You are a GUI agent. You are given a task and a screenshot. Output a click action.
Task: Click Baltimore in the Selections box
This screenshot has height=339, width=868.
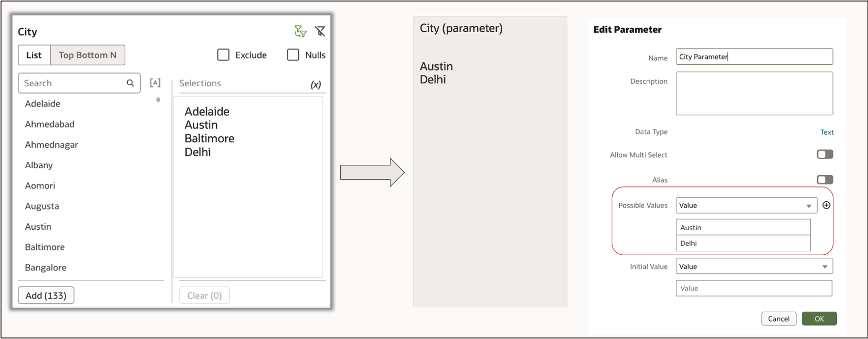pyautogui.click(x=209, y=138)
